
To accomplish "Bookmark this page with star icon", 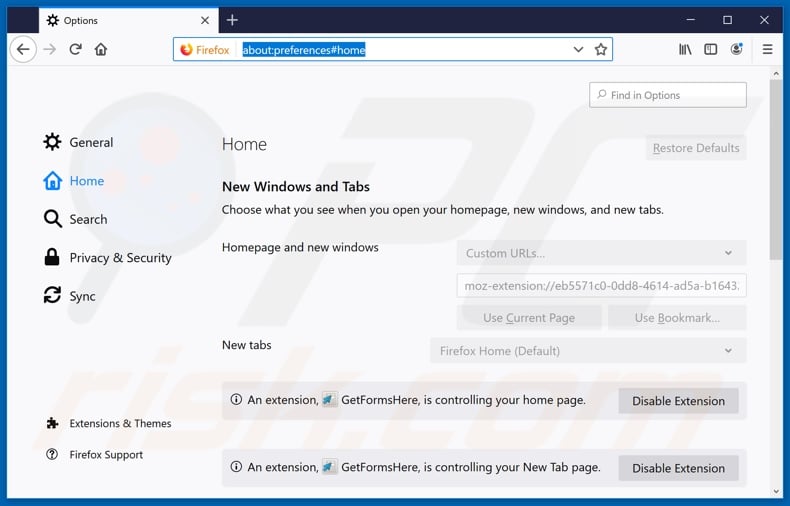I will [601, 49].
